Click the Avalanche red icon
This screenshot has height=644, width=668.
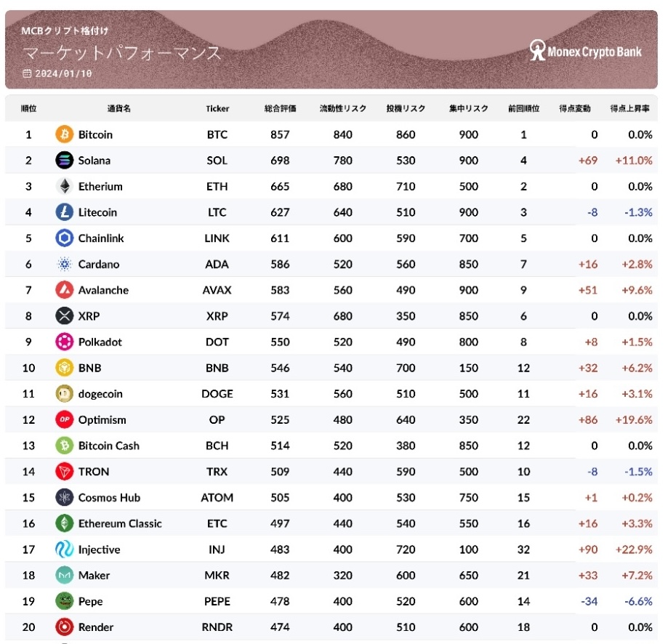coord(65,290)
